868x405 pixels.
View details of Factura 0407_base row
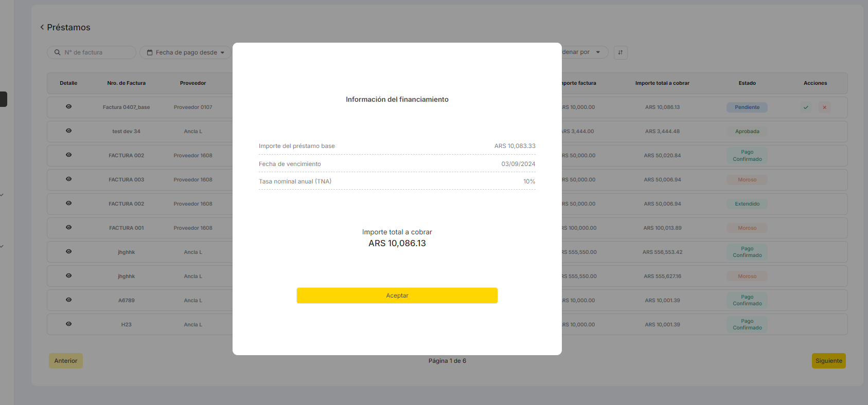pos(68,107)
